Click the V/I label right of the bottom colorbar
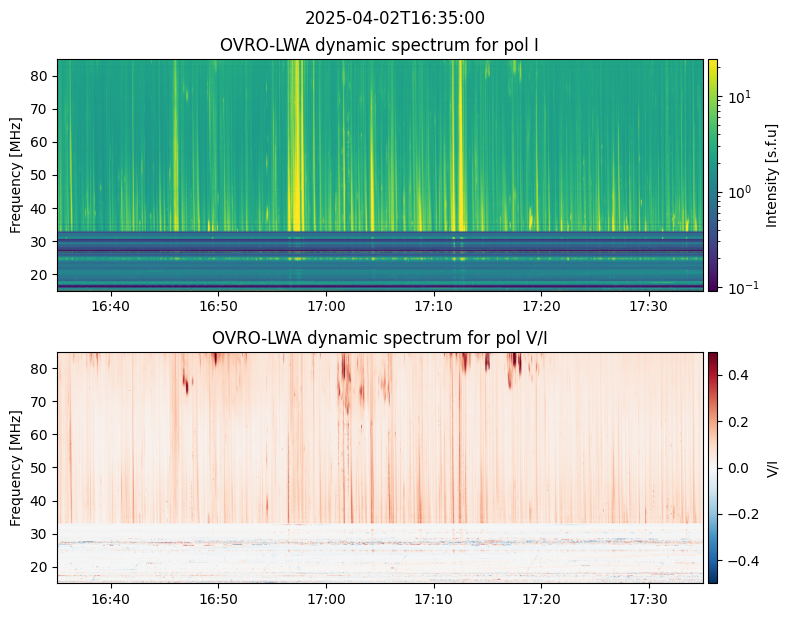Screen dimensions: 790x617 click(x=771, y=467)
